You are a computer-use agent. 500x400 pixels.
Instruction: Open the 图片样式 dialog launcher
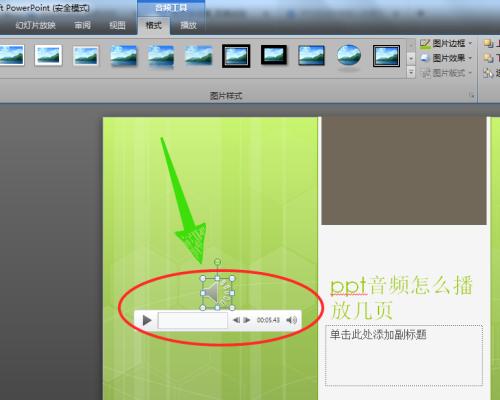pyautogui.click(x=471, y=96)
